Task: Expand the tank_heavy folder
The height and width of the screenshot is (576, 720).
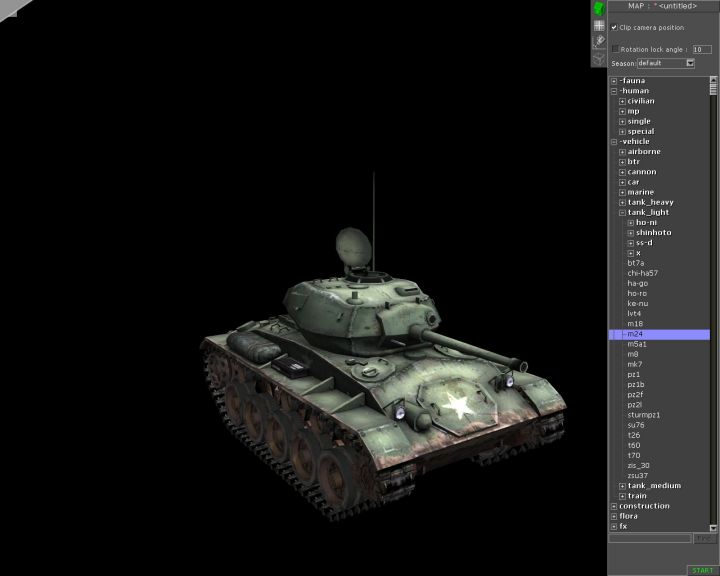Action: click(622, 202)
